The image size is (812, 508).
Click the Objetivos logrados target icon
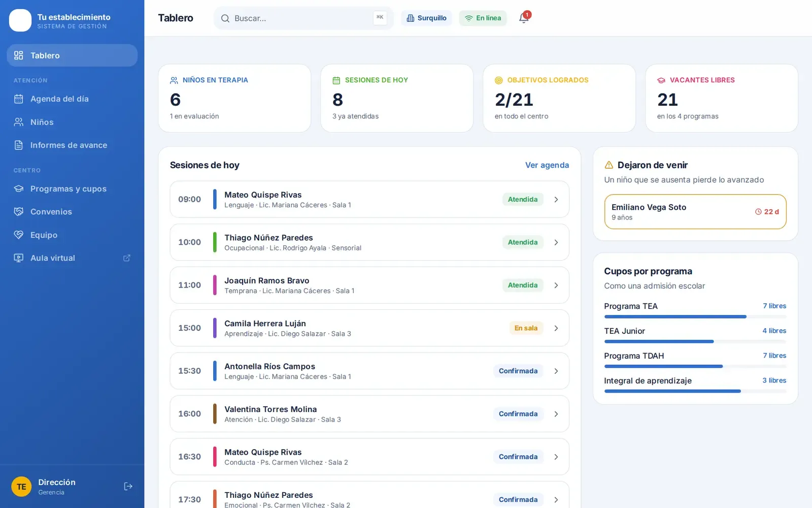click(498, 80)
